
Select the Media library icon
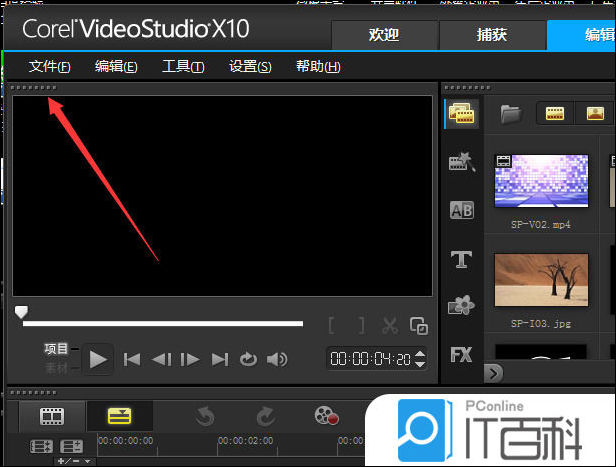pos(462,114)
